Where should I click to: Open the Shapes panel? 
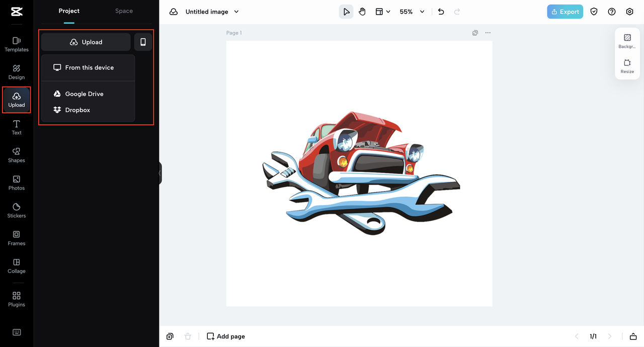[17, 155]
